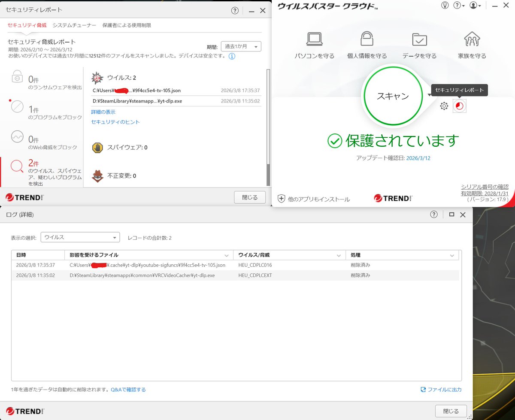Open the 表示の選択 ウイルス dropdown
Image resolution: width=515 pixels, height=420 pixels.
pos(80,237)
